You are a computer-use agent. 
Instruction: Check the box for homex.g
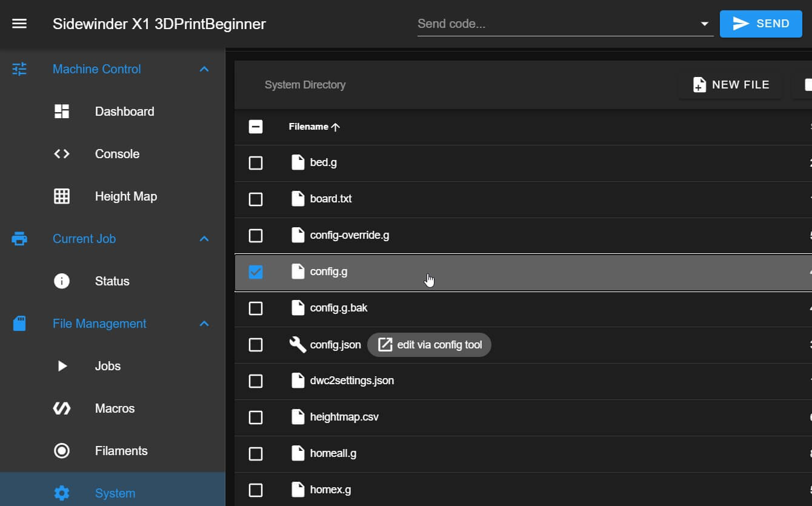(256, 490)
